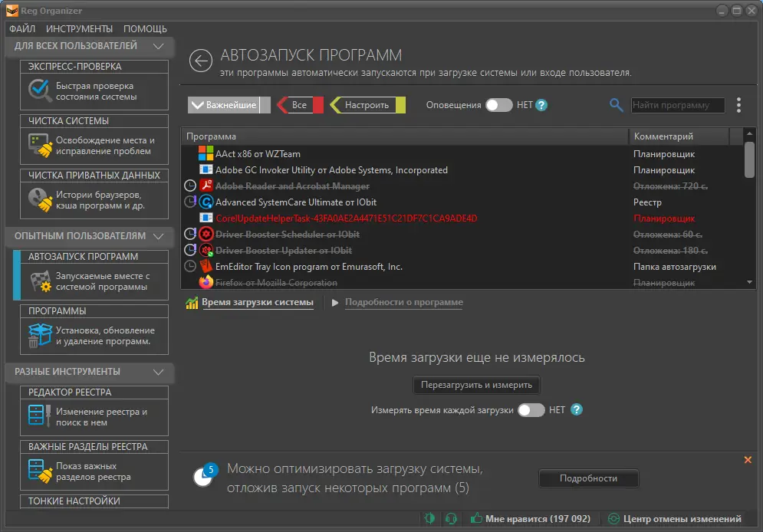The image size is (763, 532).
Task: Collapse the ОПЫТНЫМ ПОЛЬЗОВАТЕЛЯМ section
Action: (x=158, y=236)
